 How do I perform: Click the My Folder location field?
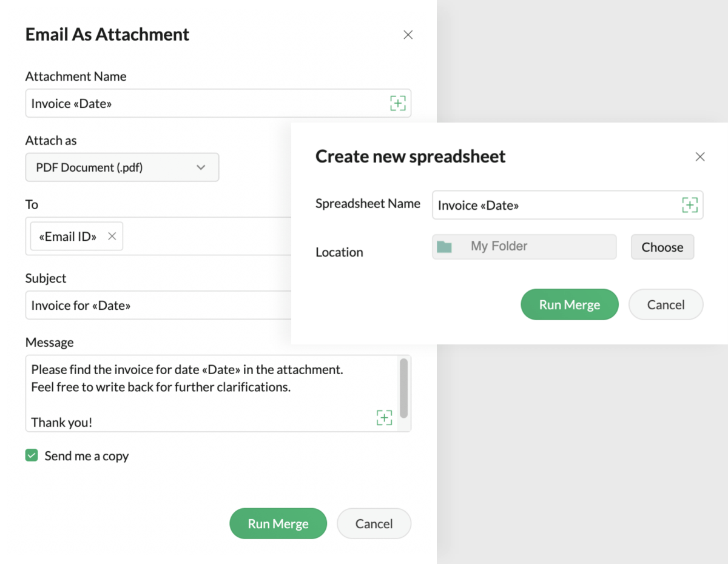pos(534,247)
